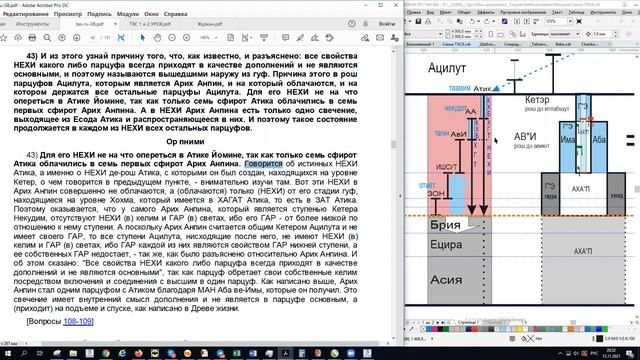Choose the selection arrow tool in Acrobat
The height and width of the screenshot is (360, 640).
click(142, 38)
